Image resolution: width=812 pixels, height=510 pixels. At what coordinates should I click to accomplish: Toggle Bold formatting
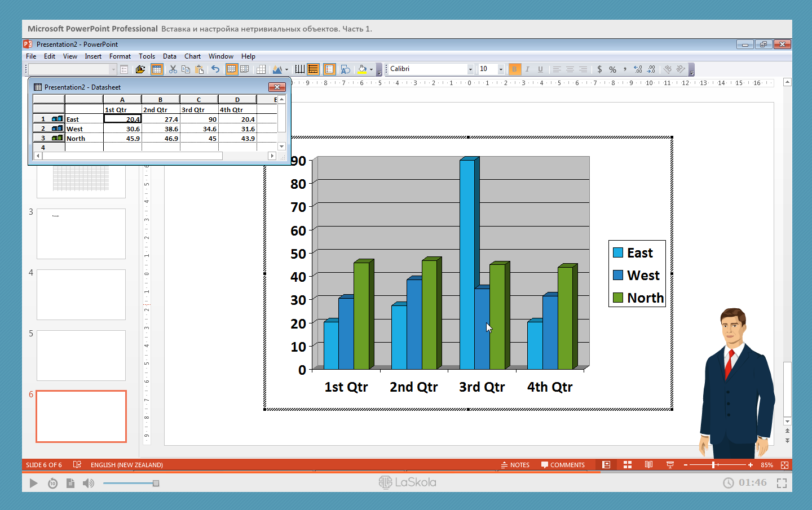514,69
